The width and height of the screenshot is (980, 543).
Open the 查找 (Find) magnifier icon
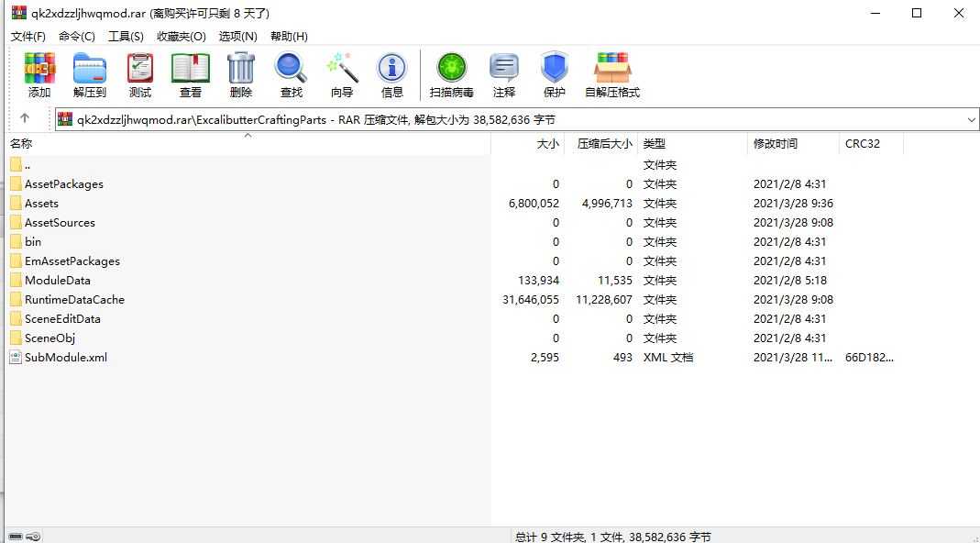tap(292, 75)
